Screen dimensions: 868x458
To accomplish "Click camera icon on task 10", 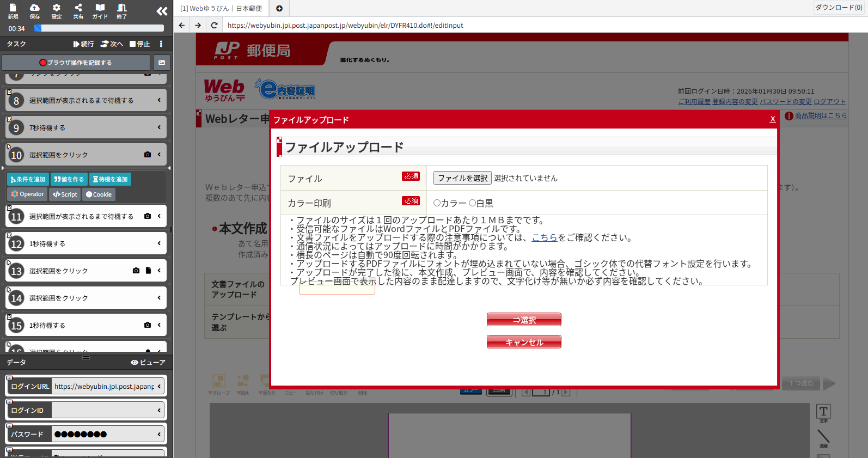I will coord(148,155).
